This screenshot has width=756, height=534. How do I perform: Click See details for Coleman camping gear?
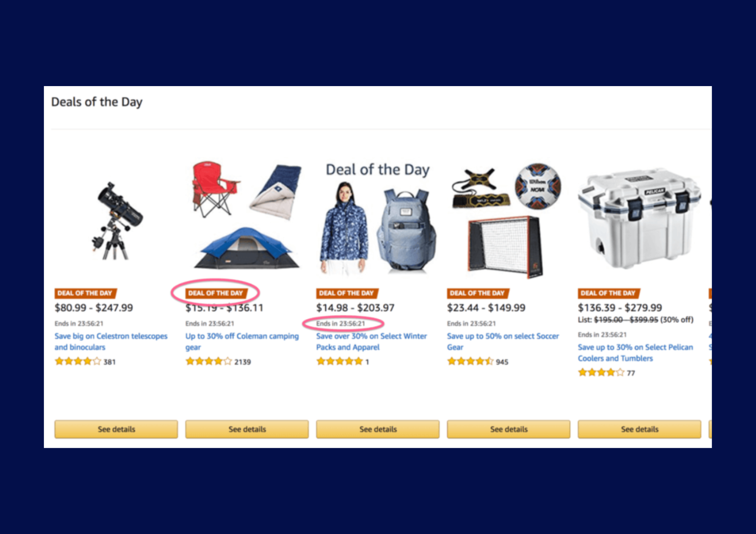(247, 429)
